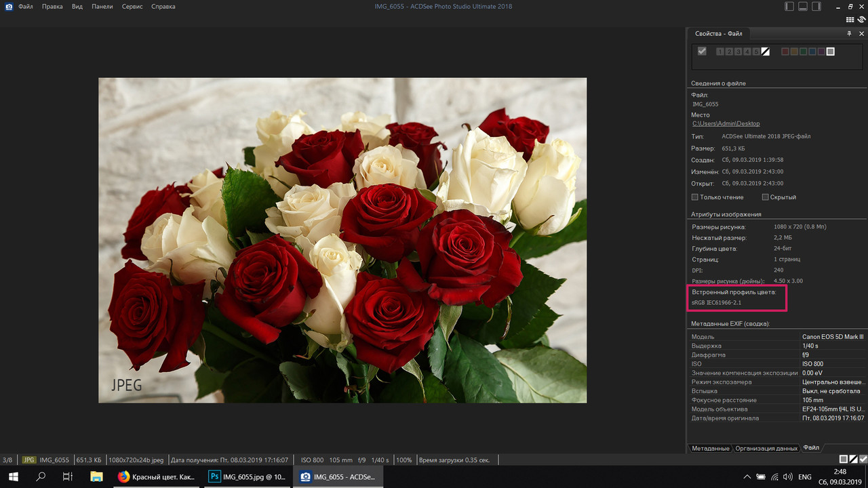The width and height of the screenshot is (868, 488).
Task: Open the grid mode switcher icon
Action: click(x=850, y=20)
